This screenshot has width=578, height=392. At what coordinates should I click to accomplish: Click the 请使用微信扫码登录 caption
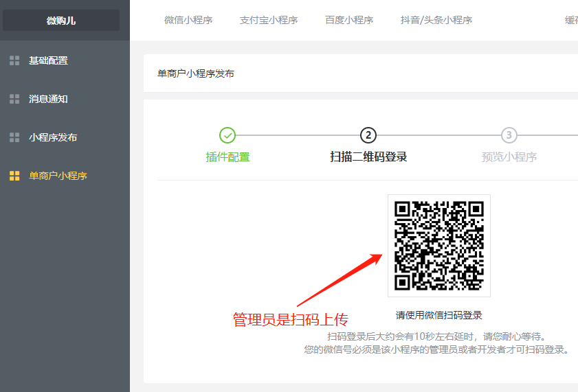click(x=439, y=315)
